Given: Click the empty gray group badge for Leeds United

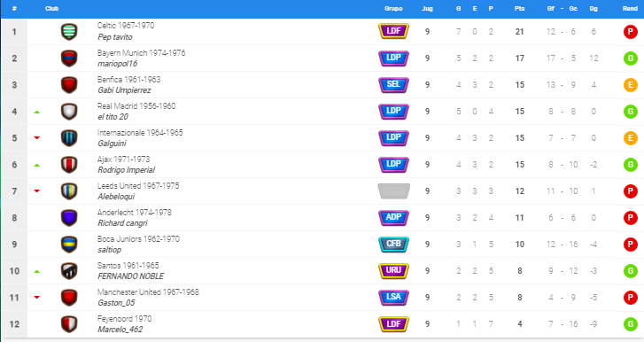Looking at the screenshot, I should click(x=393, y=191).
